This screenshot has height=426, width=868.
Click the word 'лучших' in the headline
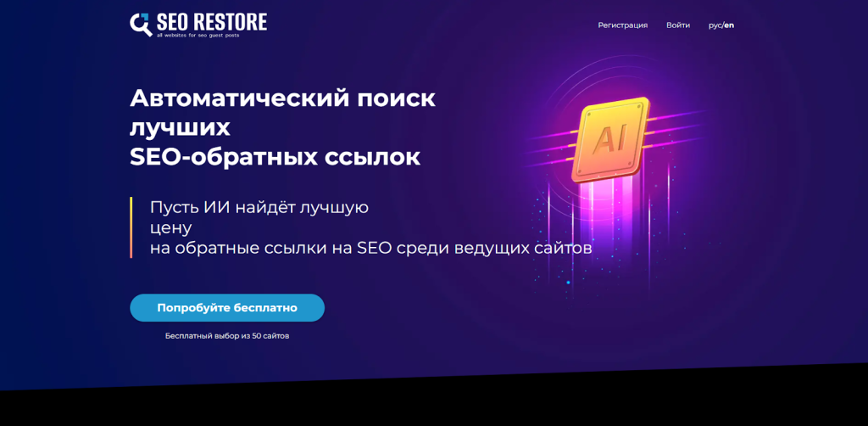(x=180, y=127)
